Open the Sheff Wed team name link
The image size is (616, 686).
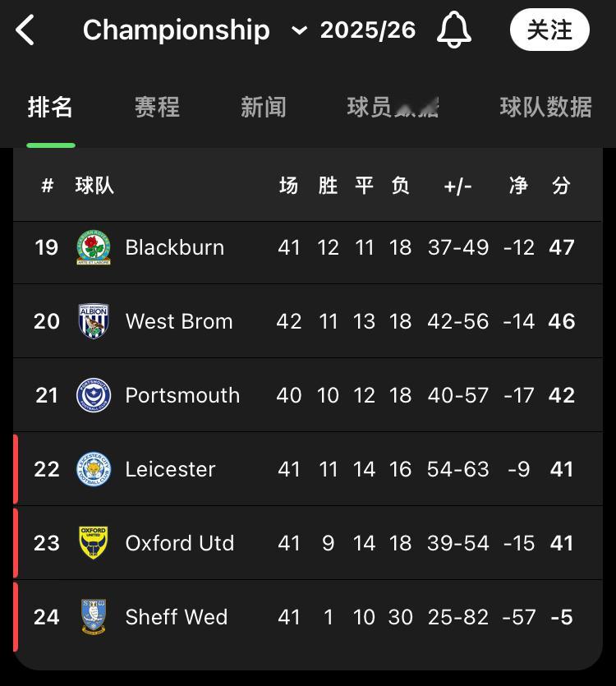(176, 617)
